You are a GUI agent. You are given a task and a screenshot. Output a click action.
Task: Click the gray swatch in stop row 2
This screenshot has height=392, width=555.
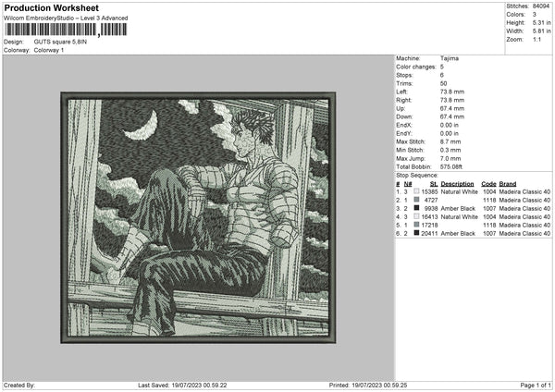416,200
